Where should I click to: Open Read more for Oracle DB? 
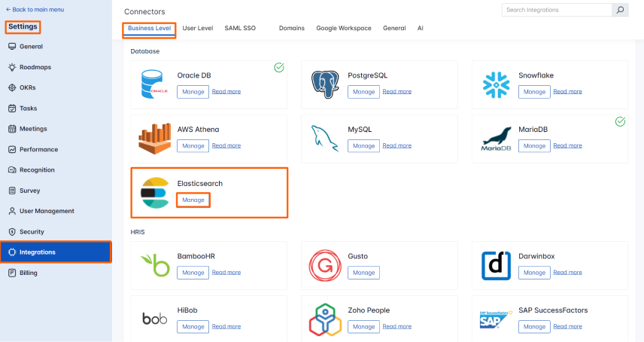(x=226, y=91)
